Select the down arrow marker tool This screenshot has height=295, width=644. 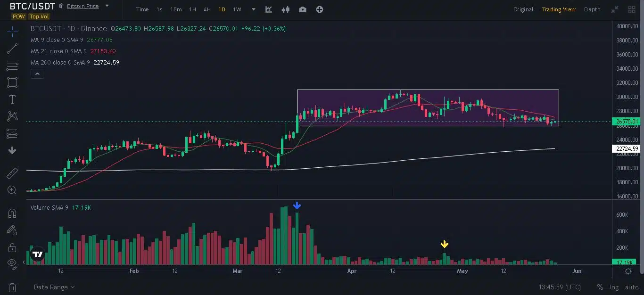(x=12, y=150)
